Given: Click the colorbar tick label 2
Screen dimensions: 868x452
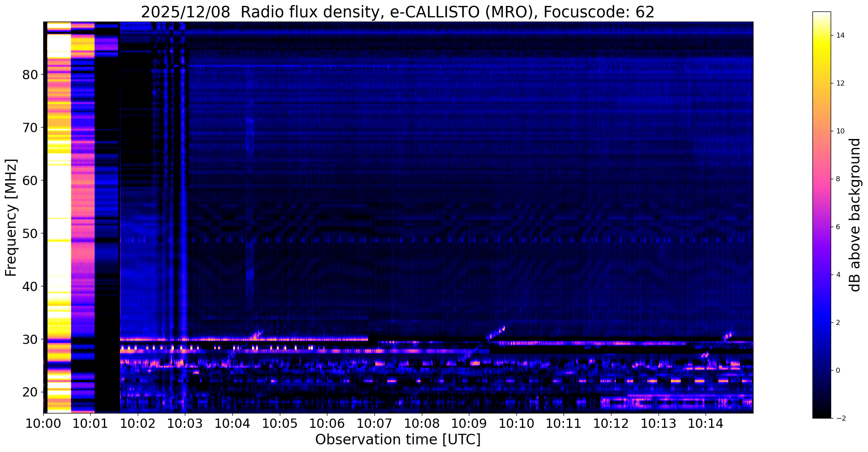Looking at the screenshot, I should pyautogui.click(x=838, y=323).
